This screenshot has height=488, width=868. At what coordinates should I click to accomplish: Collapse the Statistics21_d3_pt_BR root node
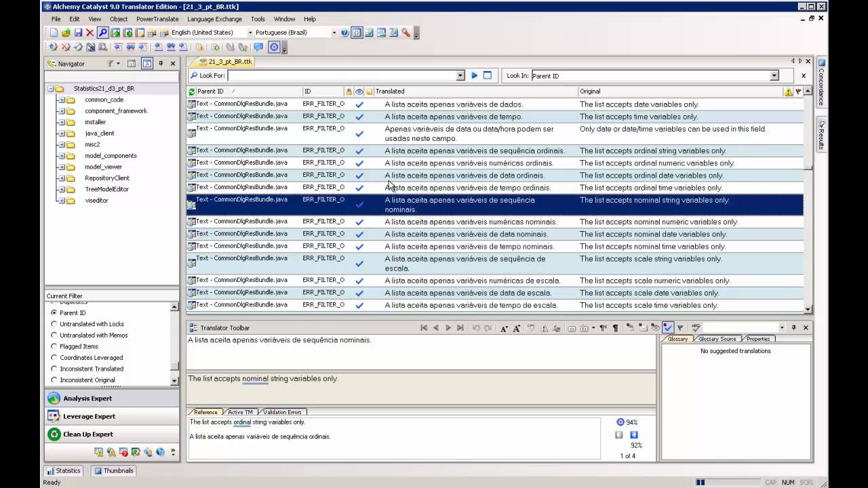point(50,89)
